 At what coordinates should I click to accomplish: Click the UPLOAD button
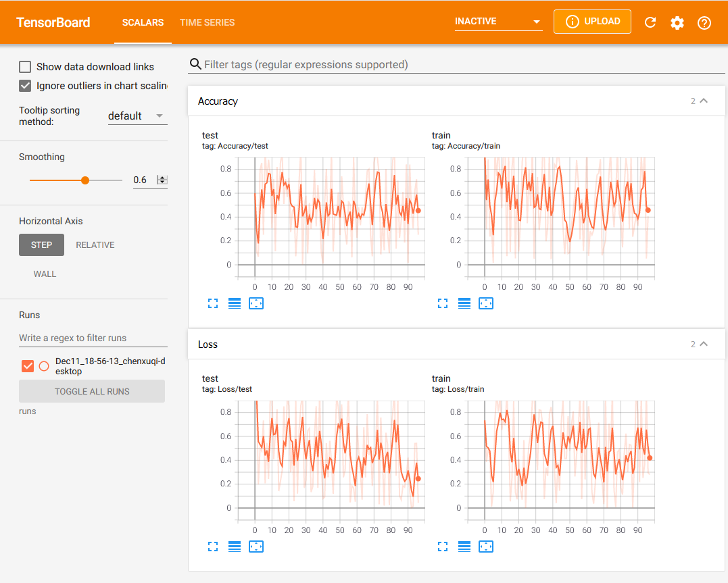point(592,22)
